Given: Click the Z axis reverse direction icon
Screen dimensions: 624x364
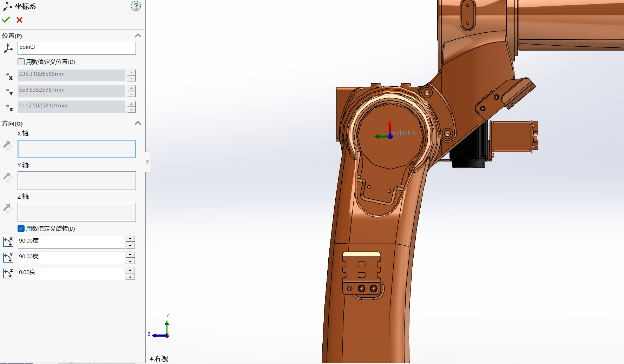Looking at the screenshot, I should [8, 209].
